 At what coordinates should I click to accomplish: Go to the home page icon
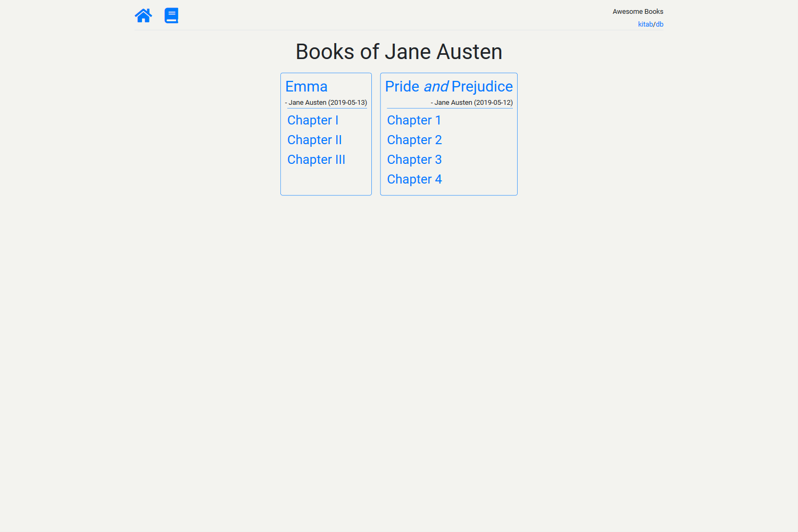[143, 15]
